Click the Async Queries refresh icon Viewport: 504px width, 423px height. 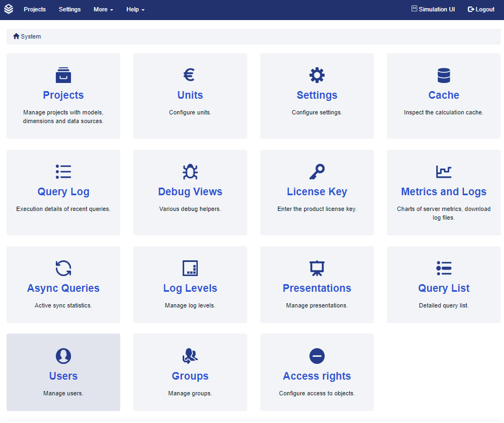point(63,268)
